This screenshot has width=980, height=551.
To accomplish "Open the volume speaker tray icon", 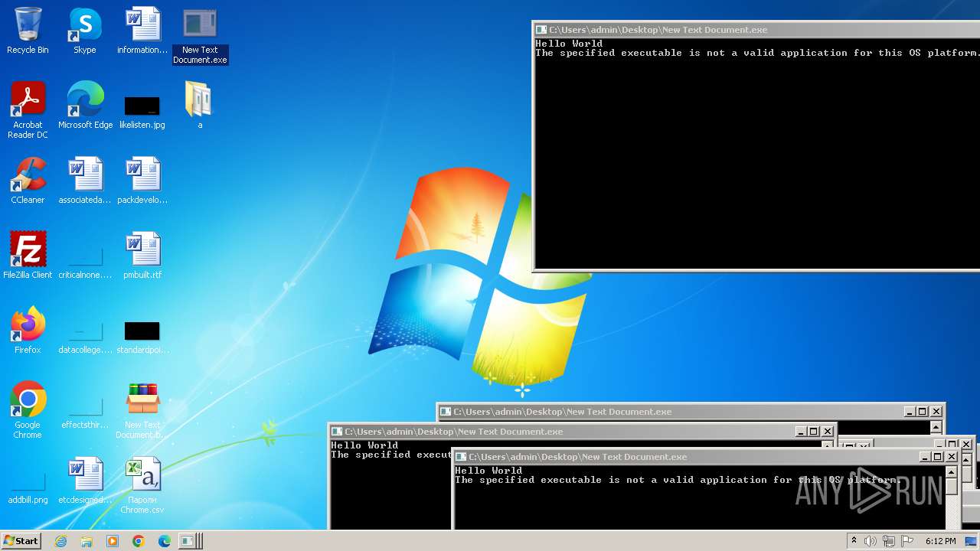I will (x=871, y=541).
